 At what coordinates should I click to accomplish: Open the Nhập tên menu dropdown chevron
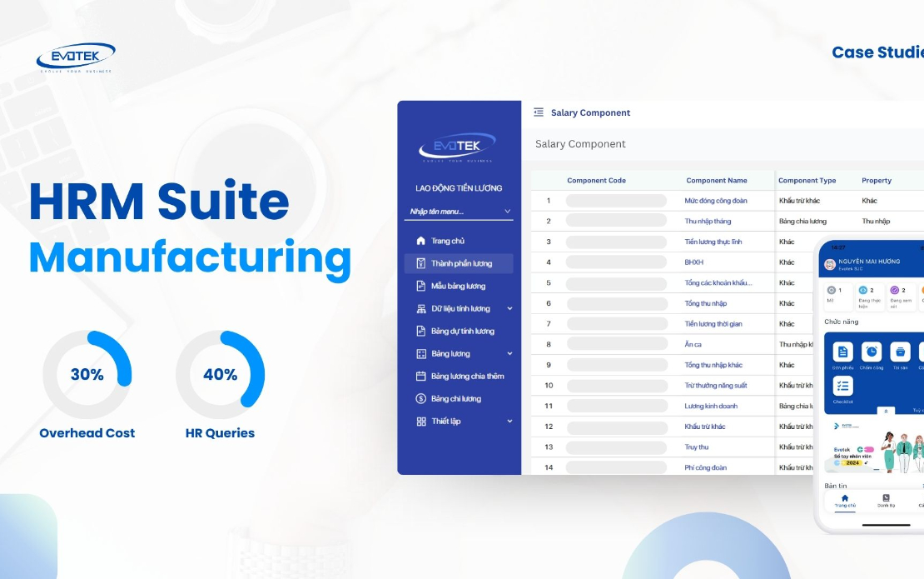508,211
